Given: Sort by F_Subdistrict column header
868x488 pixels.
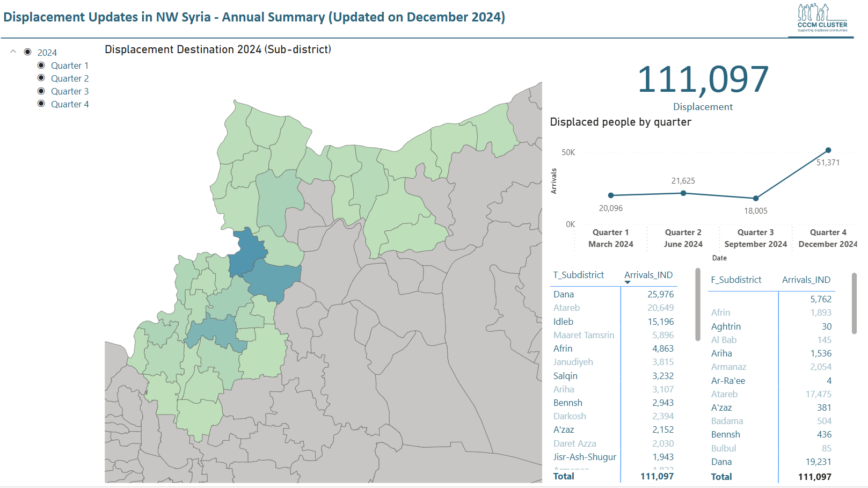Looking at the screenshot, I should [x=736, y=280].
